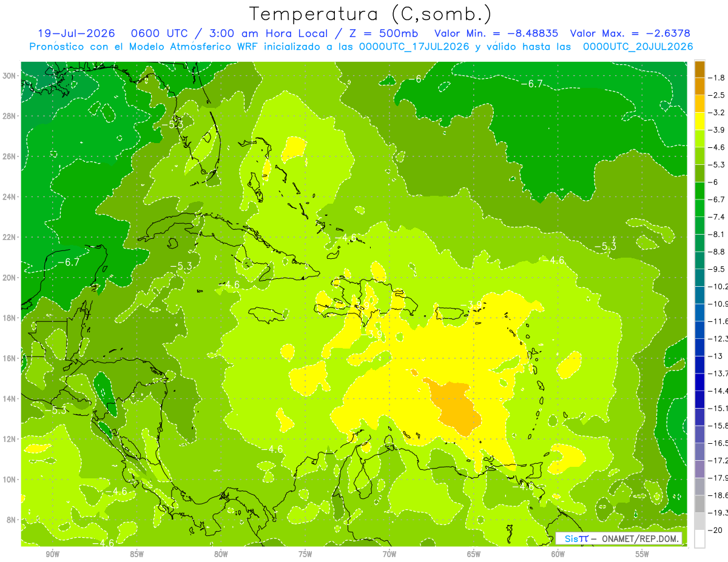The width and height of the screenshot is (728, 562).
Task: Select the '-4.6' legend value on color bar
Action: pos(716,147)
